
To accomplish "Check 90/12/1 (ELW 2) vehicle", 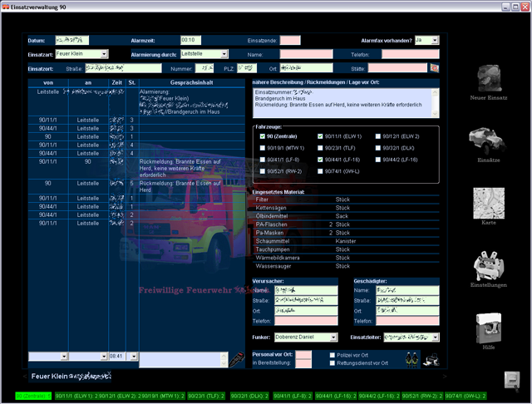I will [x=378, y=136].
